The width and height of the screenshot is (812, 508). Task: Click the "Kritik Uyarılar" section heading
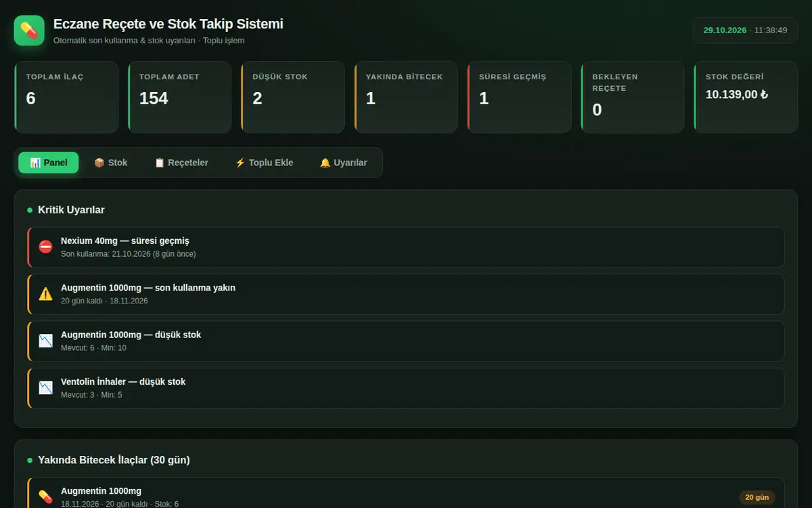coord(71,210)
